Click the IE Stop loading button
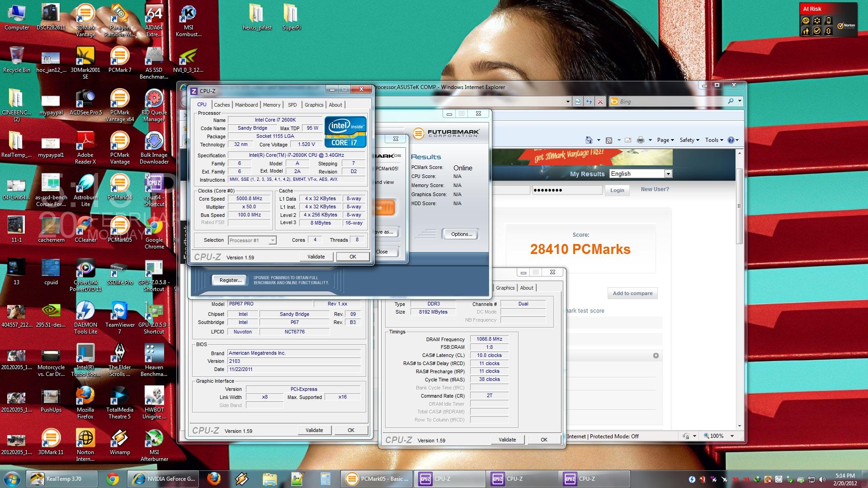 [600, 102]
